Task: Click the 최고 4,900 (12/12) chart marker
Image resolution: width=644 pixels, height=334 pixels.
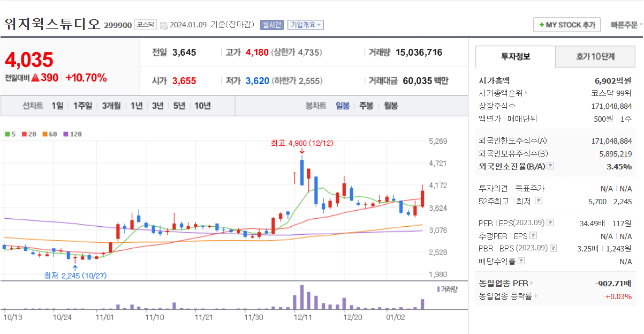Action: click(x=302, y=143)
